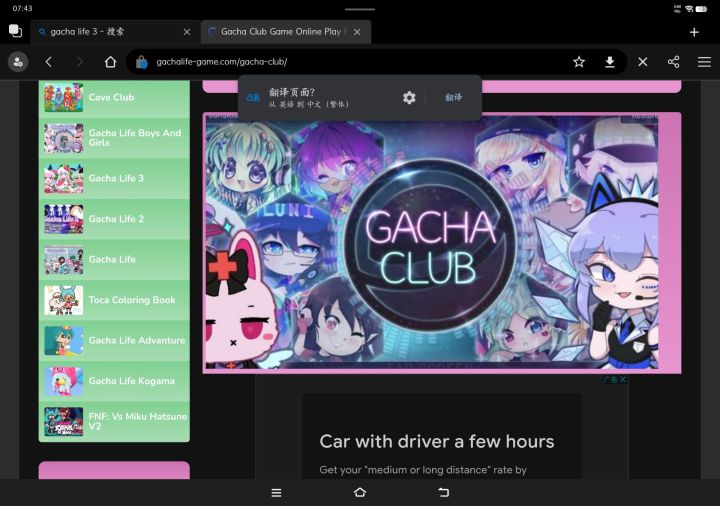Open the profile avatar icon
This screenshot has height=506, width=720.
pos(18,62)
